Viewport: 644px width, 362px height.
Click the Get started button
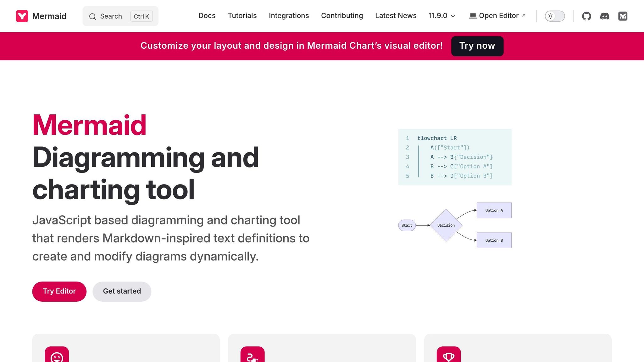click(x=122, y=291)
